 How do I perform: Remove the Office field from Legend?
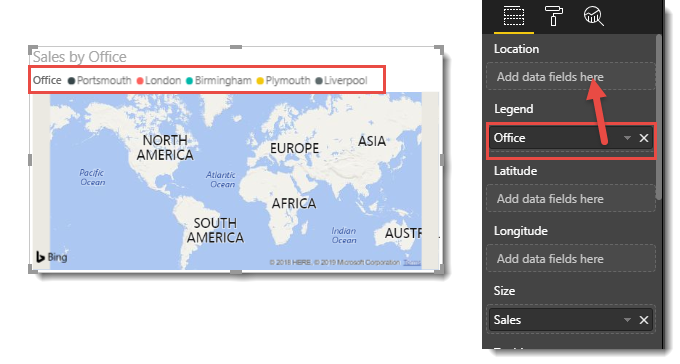coord(644,138)
